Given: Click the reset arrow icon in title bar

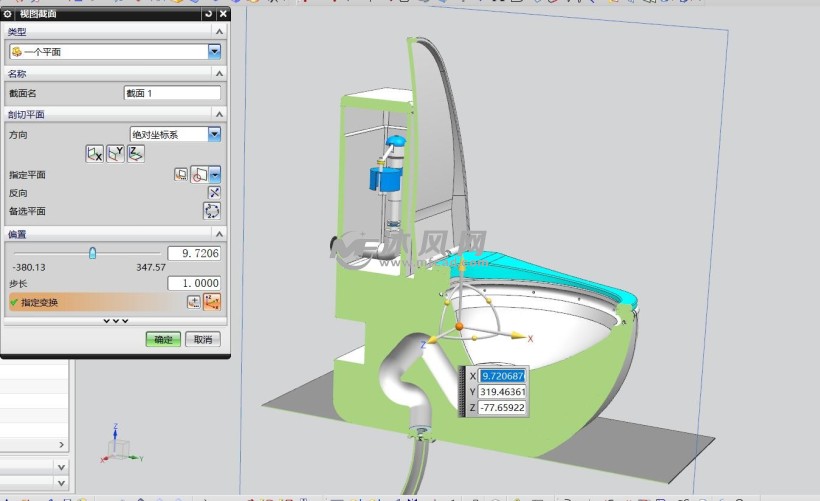Looking at the screenshot, I should [208, 14].
